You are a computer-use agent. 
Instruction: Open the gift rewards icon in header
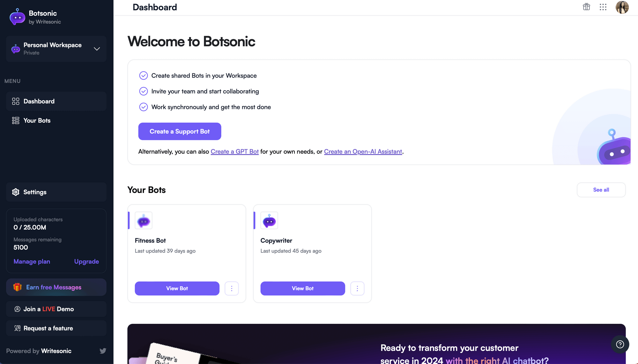click(x=586, y=7)
